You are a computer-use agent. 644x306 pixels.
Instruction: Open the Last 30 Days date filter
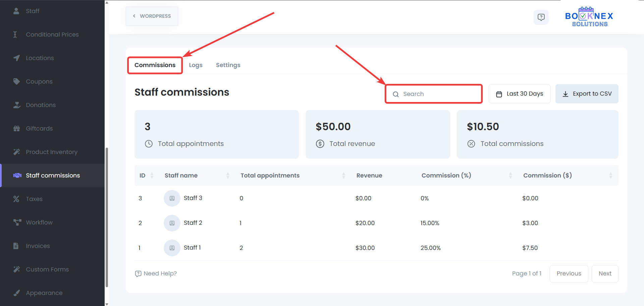coord(519,94)
